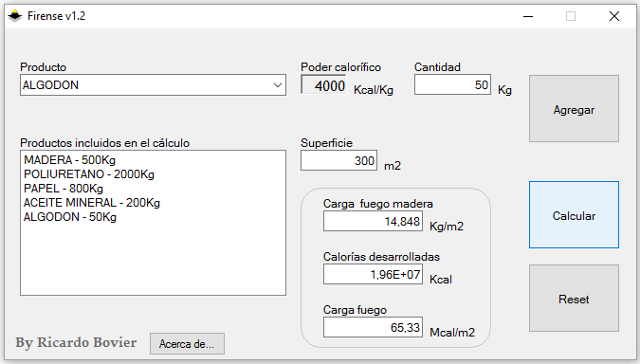
Task: Click the Cantidad input field
Action: (x=452, y=84)
